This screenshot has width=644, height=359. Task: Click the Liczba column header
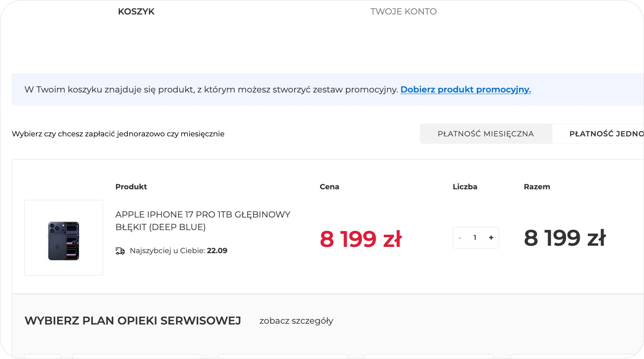[x=465, y=187]
